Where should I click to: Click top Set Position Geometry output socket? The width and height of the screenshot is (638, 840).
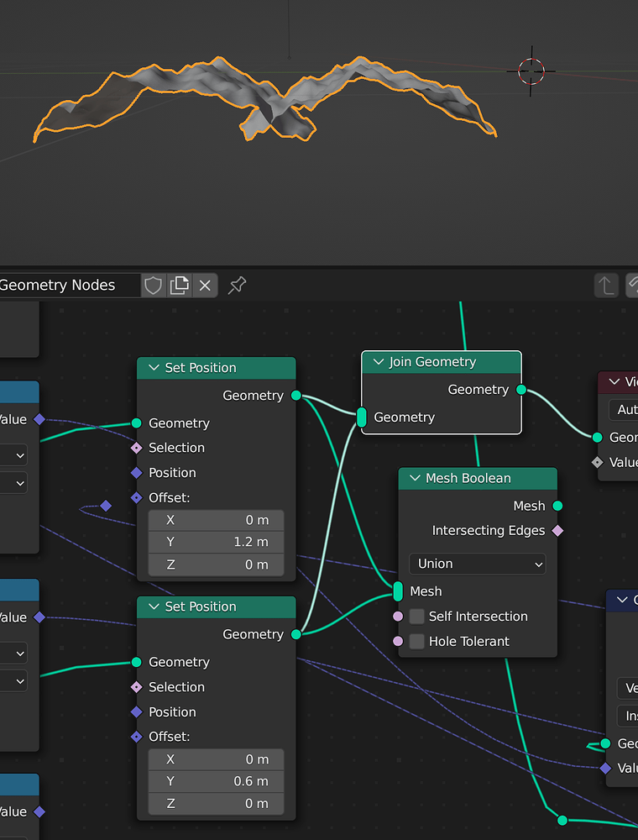pyautogui.click(x=296, y=396)
